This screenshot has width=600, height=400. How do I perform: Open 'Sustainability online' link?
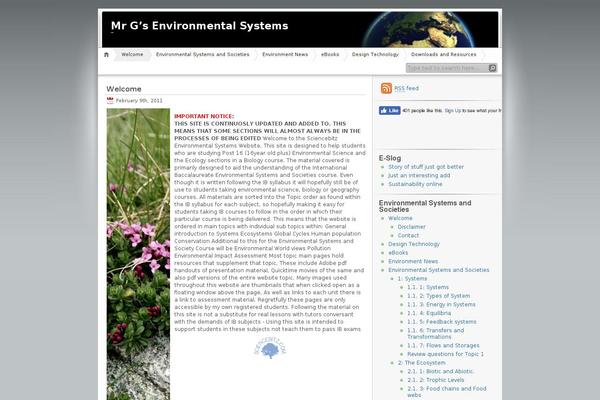(x=415, y=184)
